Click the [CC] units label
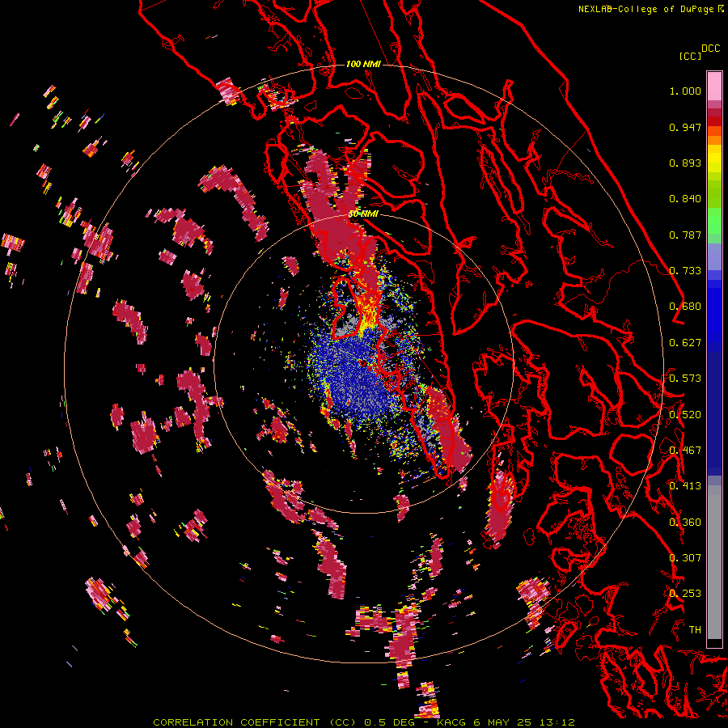This screenshot has width=728, height=728. pyautogui.click(x=690, y=56)
